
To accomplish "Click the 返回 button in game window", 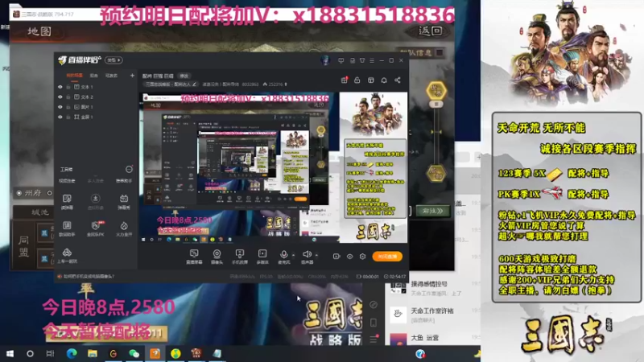I will tap(431, 31).
